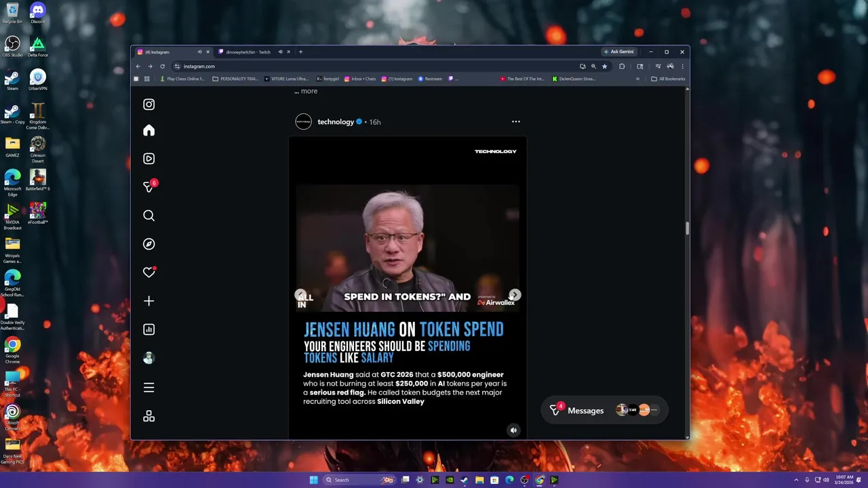Viewport: 868px width, 488px height.
Task: Expand caption with the more link
Action: click(x=309, y=91)
